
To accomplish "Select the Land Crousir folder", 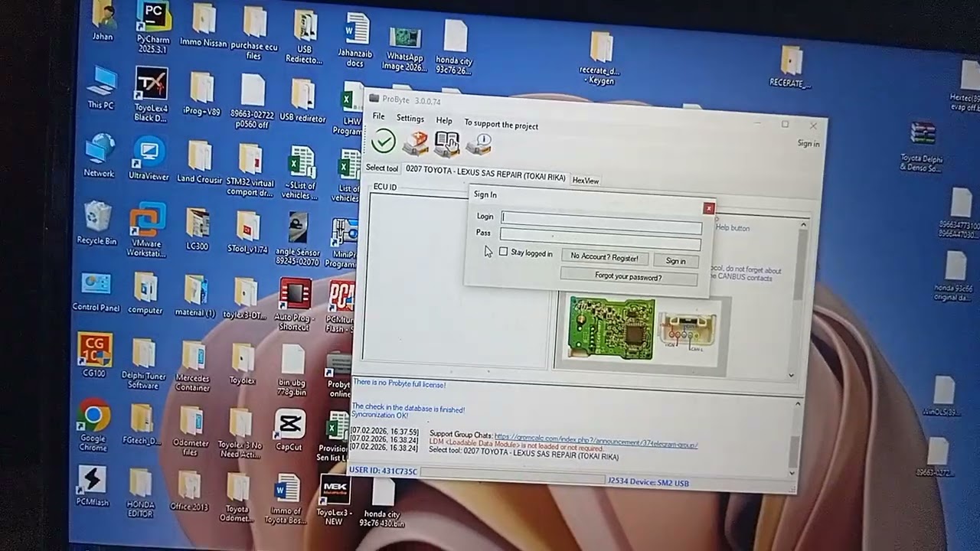I will (199, 161).
